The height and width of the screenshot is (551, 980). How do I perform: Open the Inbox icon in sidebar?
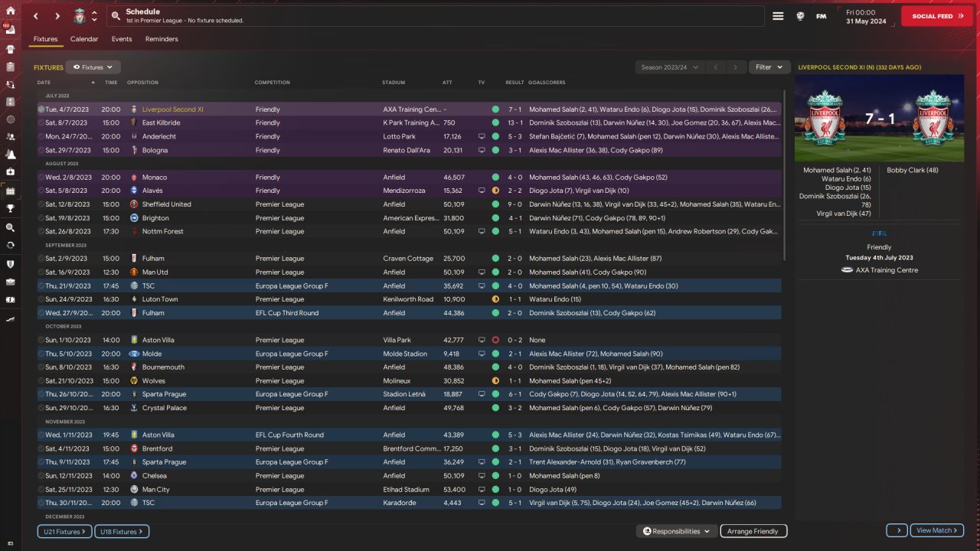click(x=11, y=29)
